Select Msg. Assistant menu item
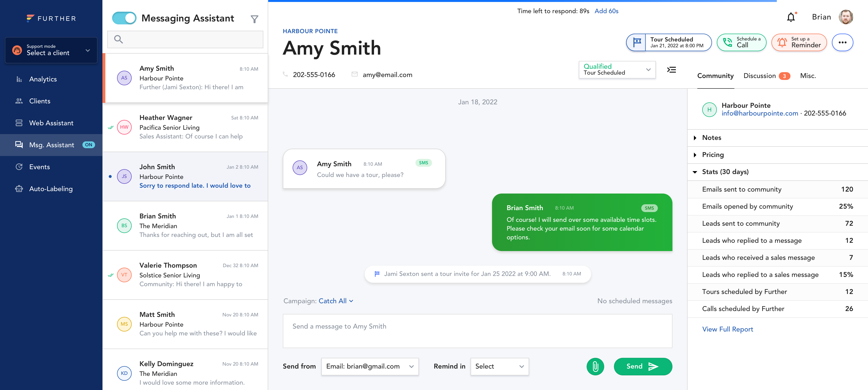The image size is (868, 390). [51, 145]
